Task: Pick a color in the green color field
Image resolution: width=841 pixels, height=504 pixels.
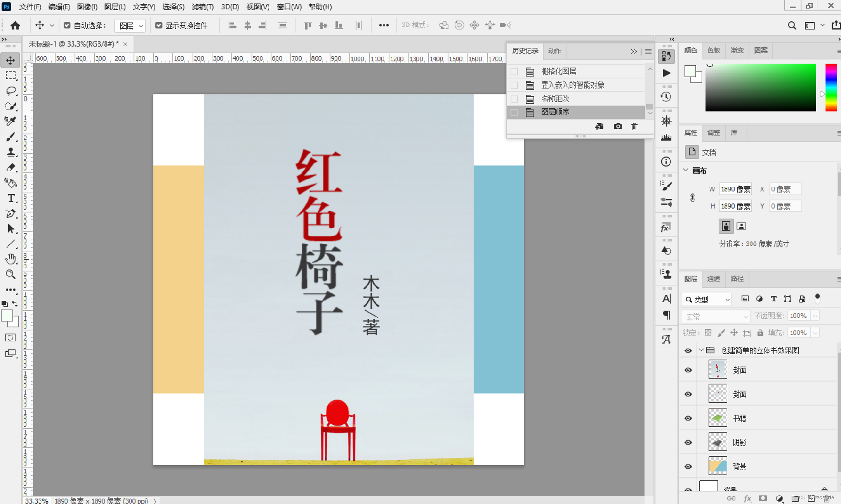Action: [760, 88]
